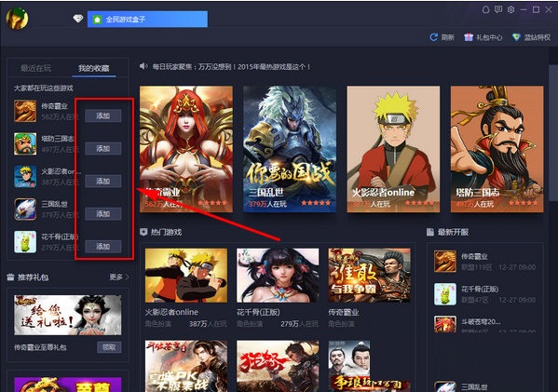The image size is (558, 392).
Task: Open featured 传奇霸业 large card
Action: click(x=186, y=149)
